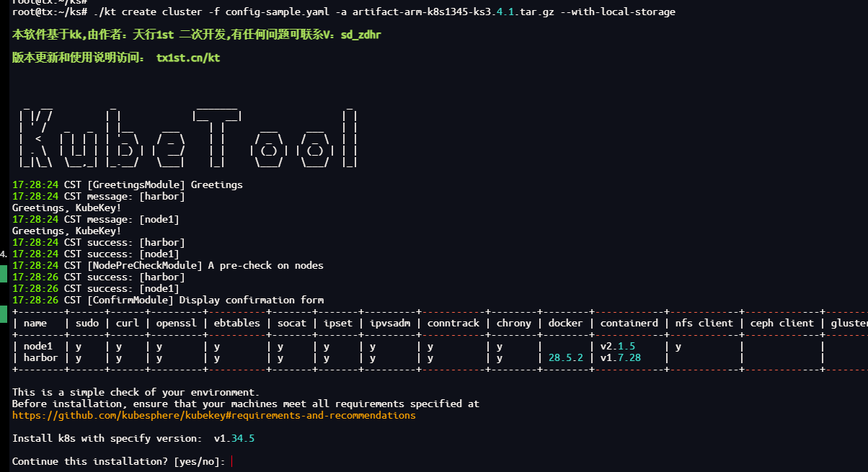Click the message: [harbor] log line

point(99,196)
